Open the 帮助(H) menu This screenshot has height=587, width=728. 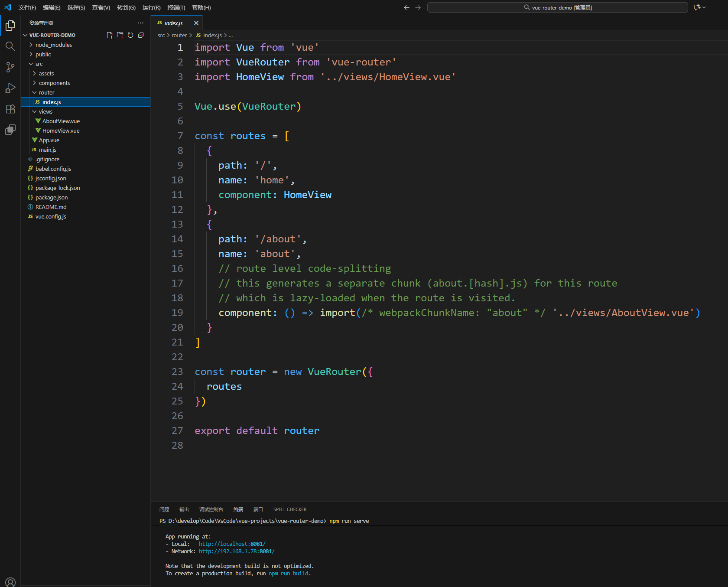201,7
